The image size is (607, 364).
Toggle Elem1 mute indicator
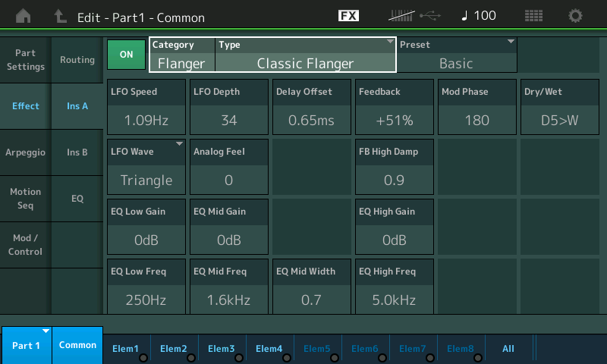point(143,358)
